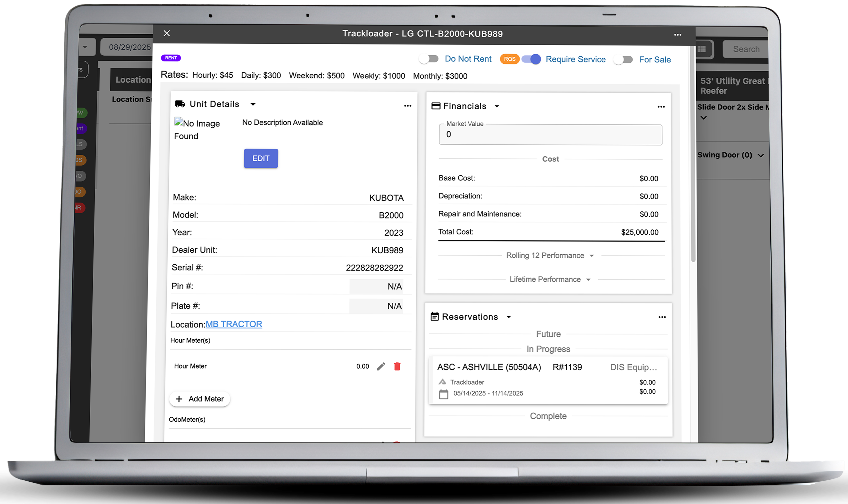
Task: Click into the Market Value field
Action: click(x=550, y=135)
